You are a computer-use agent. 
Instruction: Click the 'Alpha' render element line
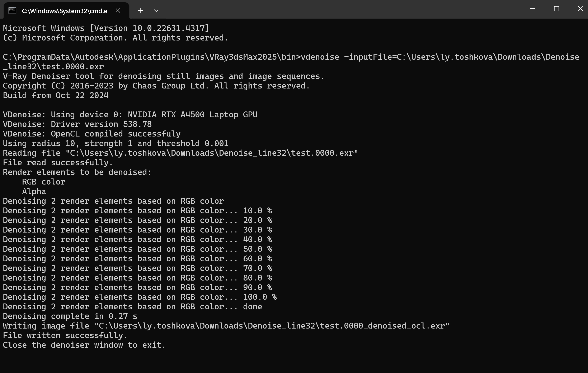coord(34,191)
